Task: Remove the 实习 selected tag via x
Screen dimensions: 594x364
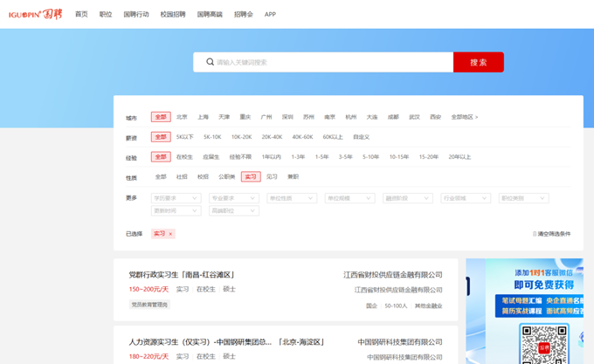Action: pyautogui.click(x=170, y=234)
